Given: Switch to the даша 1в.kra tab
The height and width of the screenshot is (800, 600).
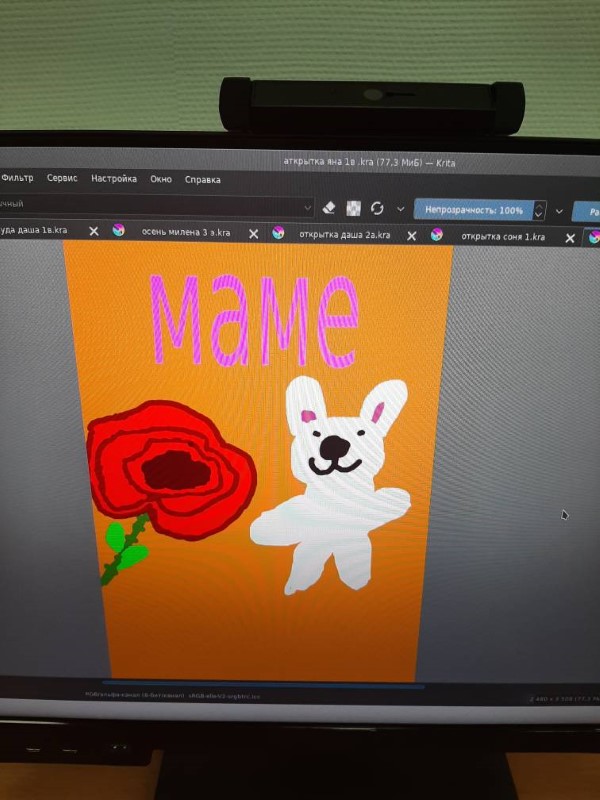Looking at the screenshot, I should tap(34, 230).
